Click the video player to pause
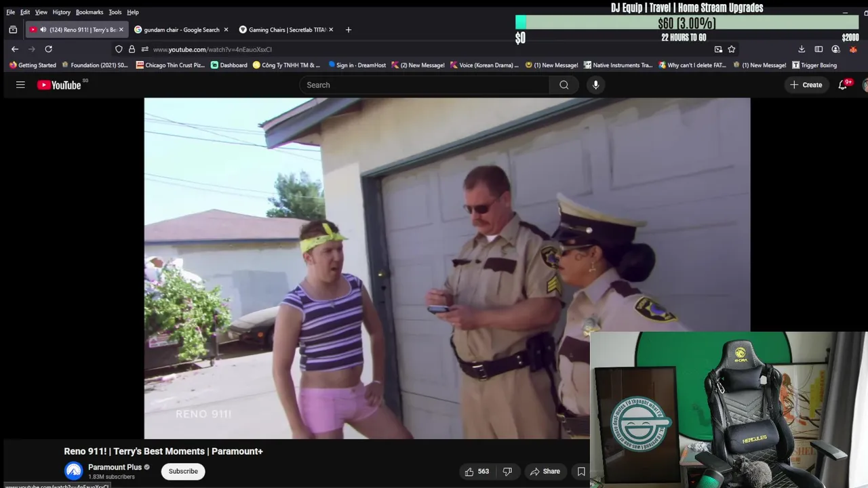The height and width of the screenshot is (488, 868). pos(447,268)
